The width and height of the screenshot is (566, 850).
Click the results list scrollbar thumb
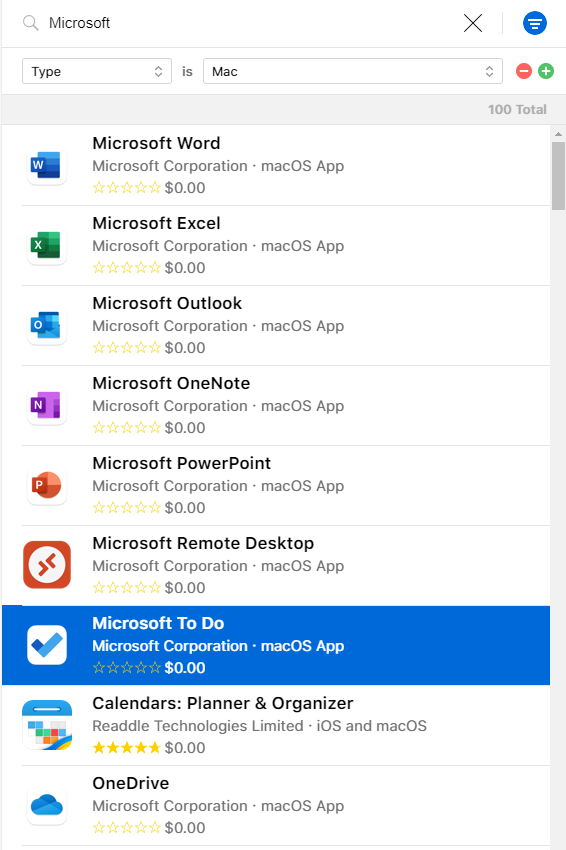point(558,176)
